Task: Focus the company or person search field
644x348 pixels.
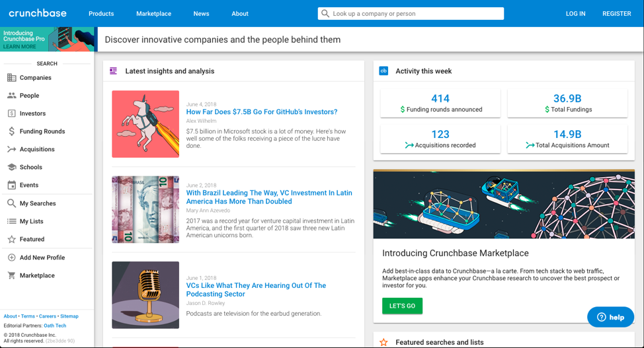Action: [x=411, y=14]
